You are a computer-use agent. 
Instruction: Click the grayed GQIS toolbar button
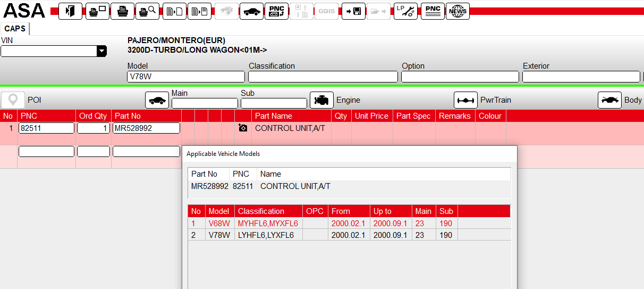click(x=326, y=11)
